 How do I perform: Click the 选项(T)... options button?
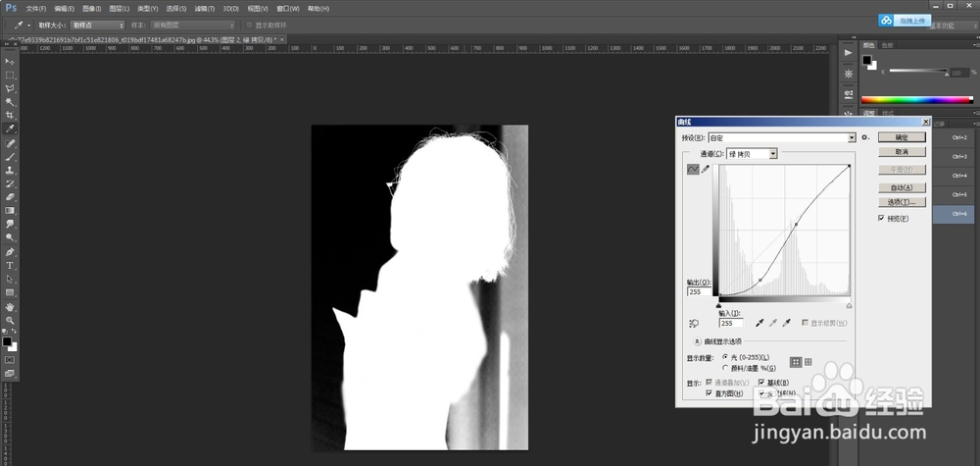(902, 202)
